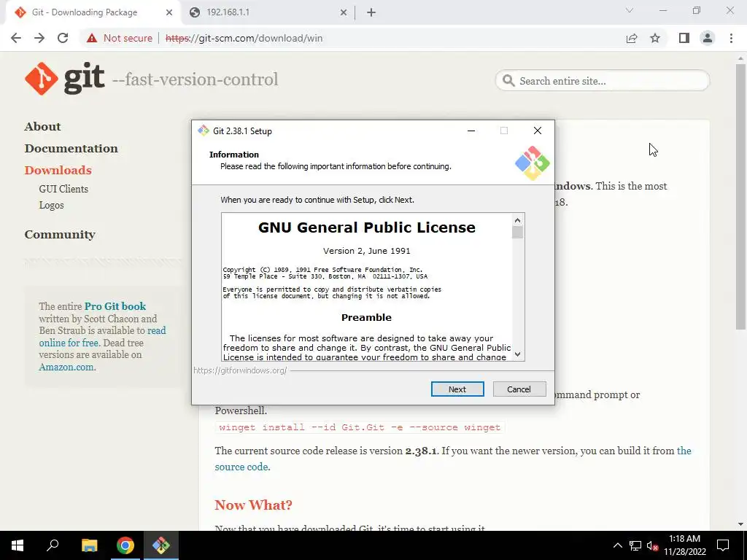Viewport: 747px width, 560px height.
Task: Open the About section link
Action: 43,127
